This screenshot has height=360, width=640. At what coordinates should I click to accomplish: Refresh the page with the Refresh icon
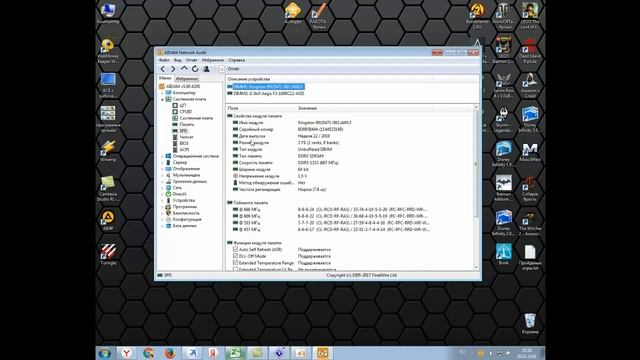195,69
